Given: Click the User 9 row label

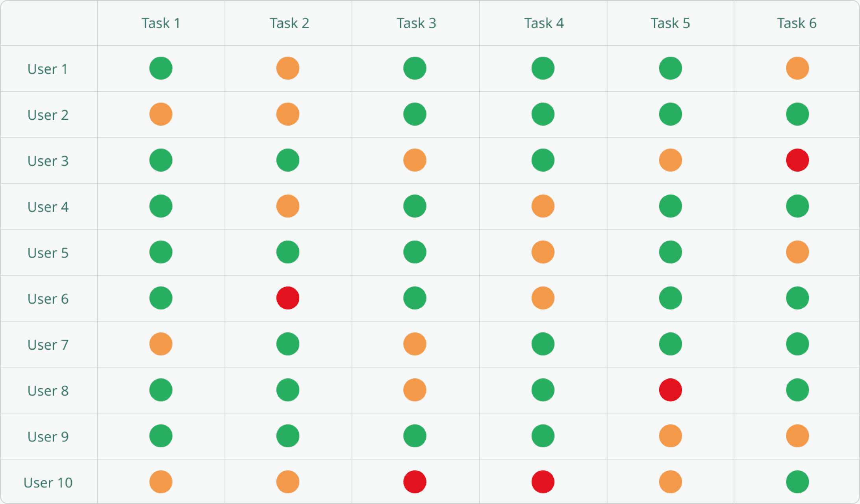Looking at the screenshot, I should click(48, 437).
